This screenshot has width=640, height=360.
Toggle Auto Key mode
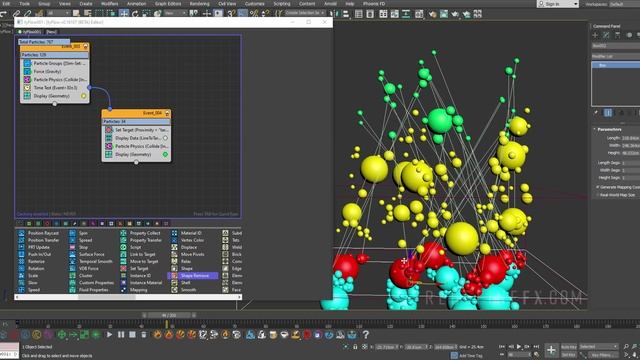[569, 347]
